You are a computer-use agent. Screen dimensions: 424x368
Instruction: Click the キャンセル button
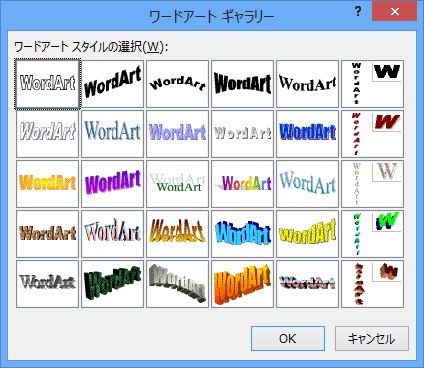pos(372,339)
